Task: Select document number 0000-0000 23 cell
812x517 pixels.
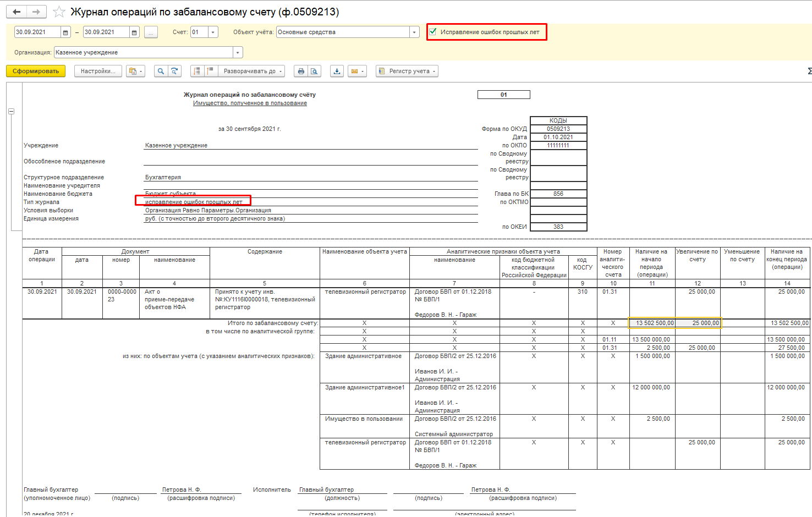Action: (x=121, y=303)
